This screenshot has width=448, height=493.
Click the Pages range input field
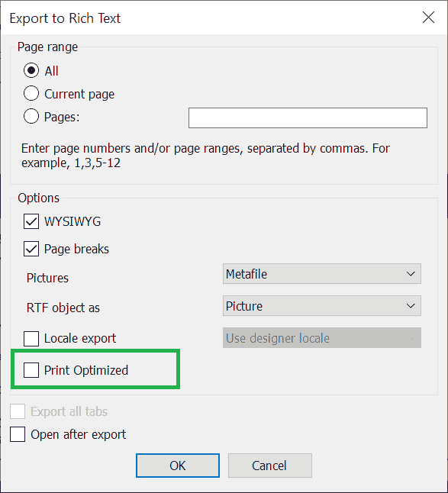click(x=308, y=118)
